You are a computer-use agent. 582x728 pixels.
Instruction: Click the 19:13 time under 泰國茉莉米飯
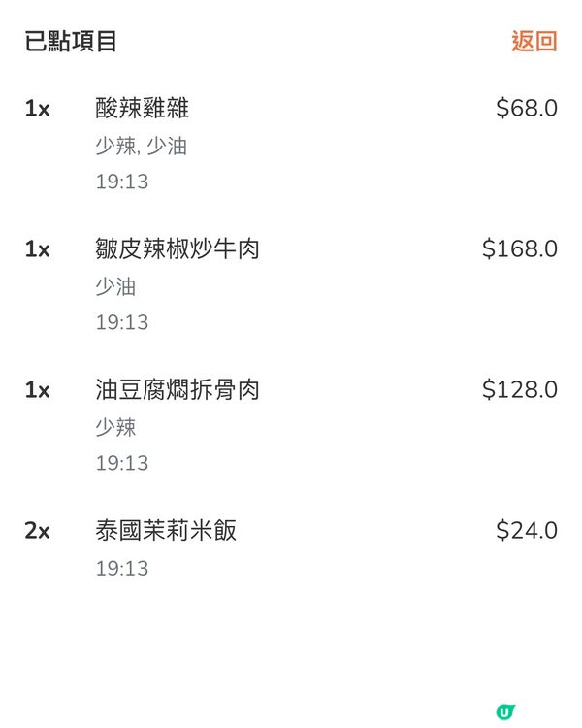tap(121, 569)
